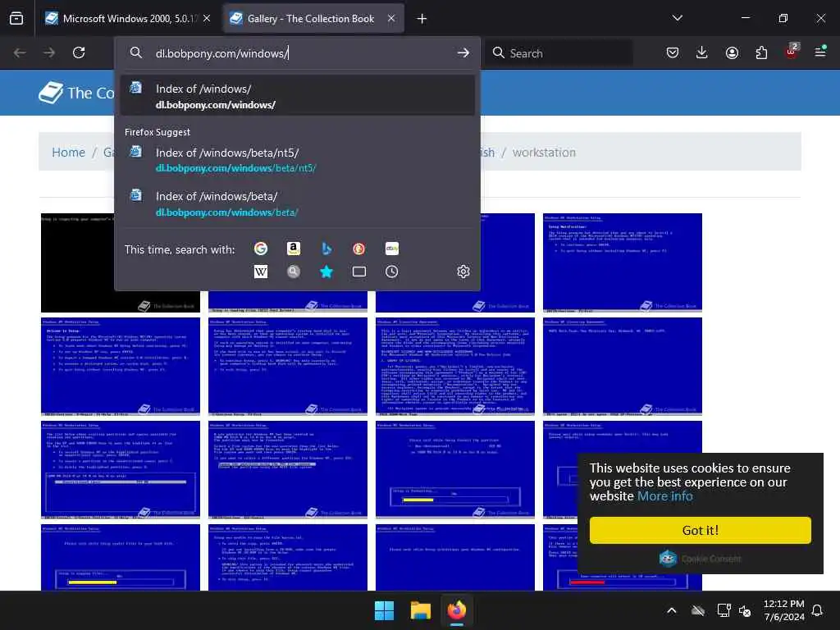Search this time with Amazon
The width and height of the screenshot is (840, 630).
coord(294,249)
